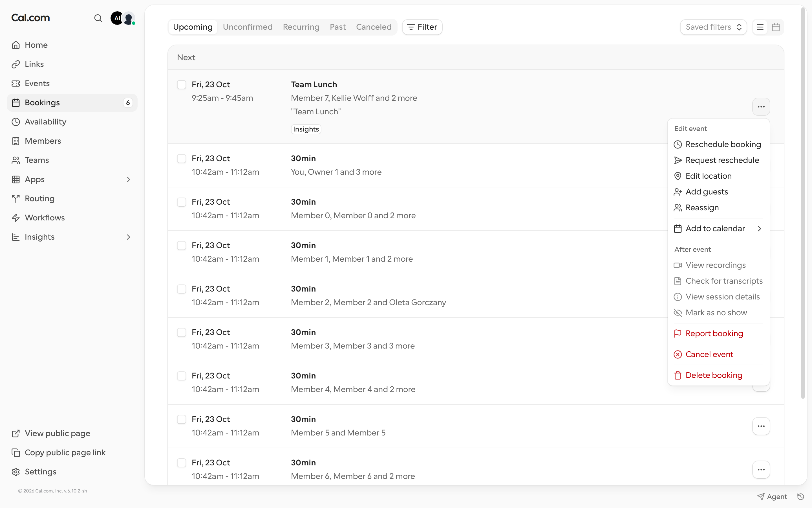Open the Filter options
Image resolution: width=812 pixels, height=508 pixels.
422,27
